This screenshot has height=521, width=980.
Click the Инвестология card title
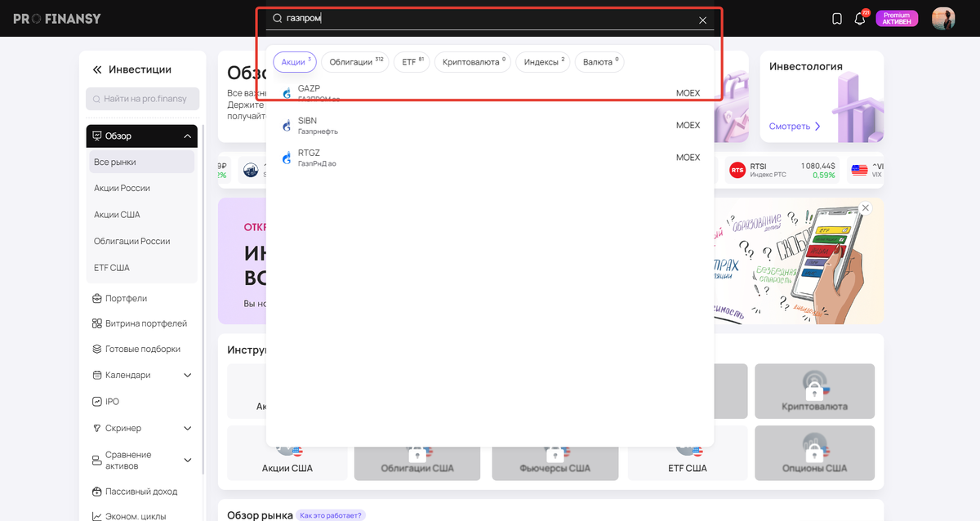pos(806,66)
